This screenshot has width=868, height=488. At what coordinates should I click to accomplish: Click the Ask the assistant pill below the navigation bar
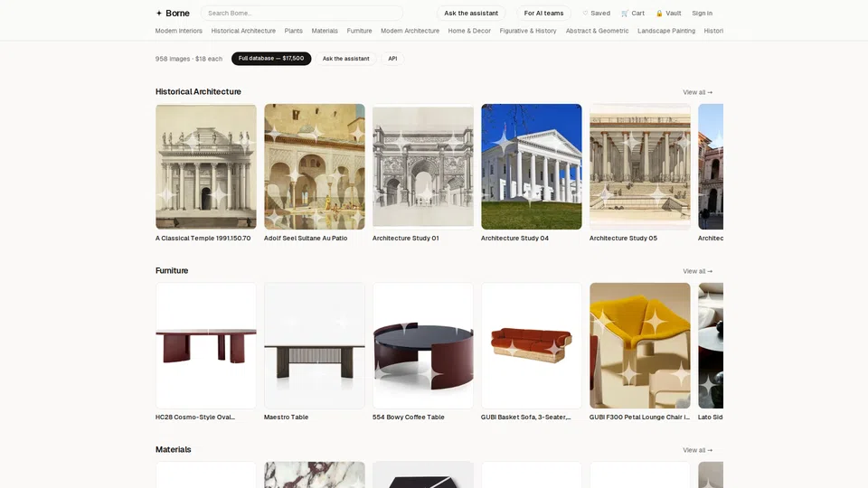click(346, 59)
